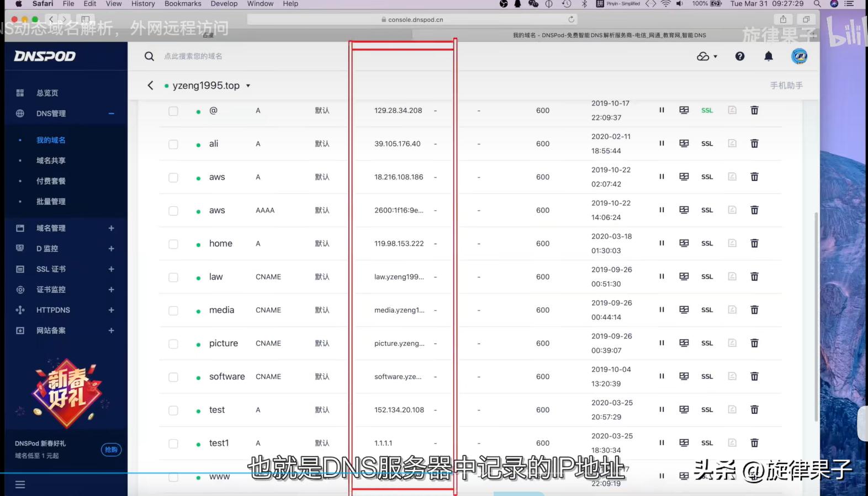
Task: Delete the aws AAAA record
Action: tap(754, 210)
